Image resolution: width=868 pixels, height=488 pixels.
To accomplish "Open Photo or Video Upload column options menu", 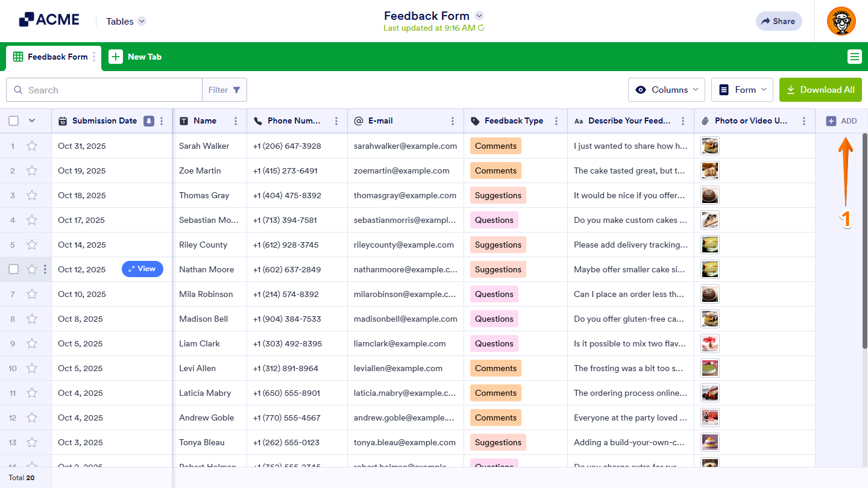I will 804,121.
